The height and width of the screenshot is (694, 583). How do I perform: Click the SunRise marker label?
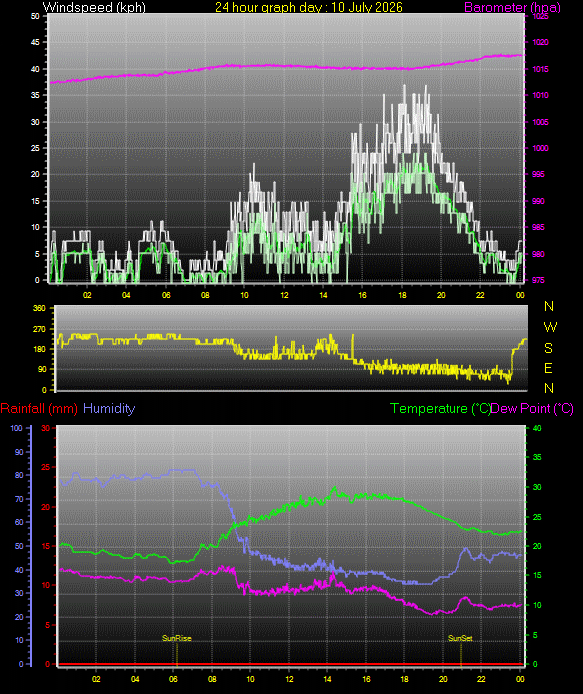click(177, 638)
